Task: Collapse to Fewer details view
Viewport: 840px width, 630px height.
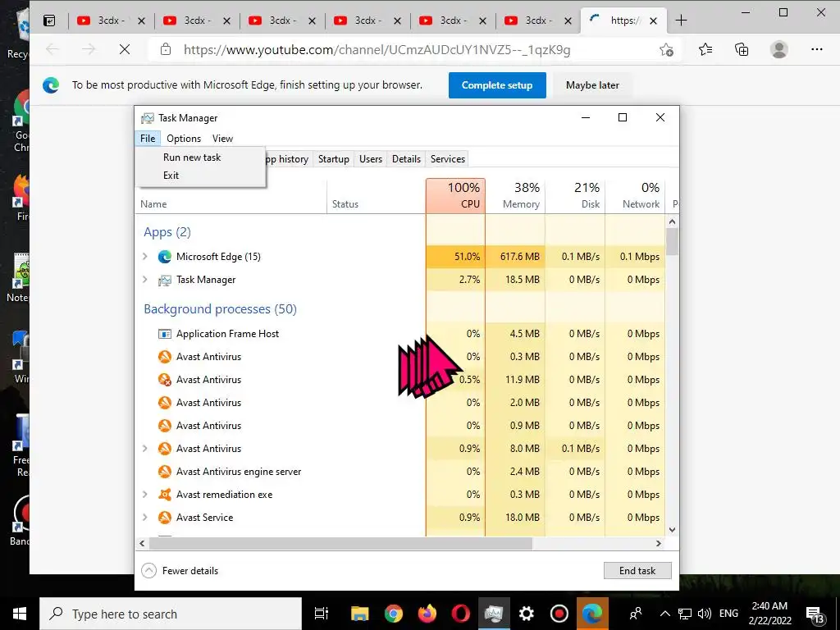Action: (180, 571)
